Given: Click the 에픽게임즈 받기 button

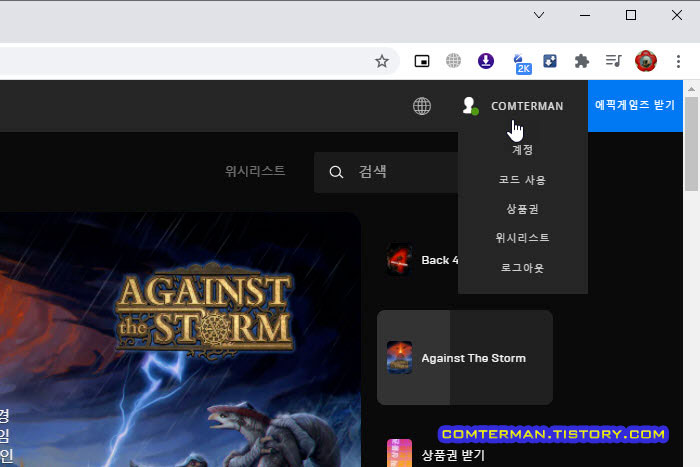Looking at the screenshot, I should click(x=635, y=106).
